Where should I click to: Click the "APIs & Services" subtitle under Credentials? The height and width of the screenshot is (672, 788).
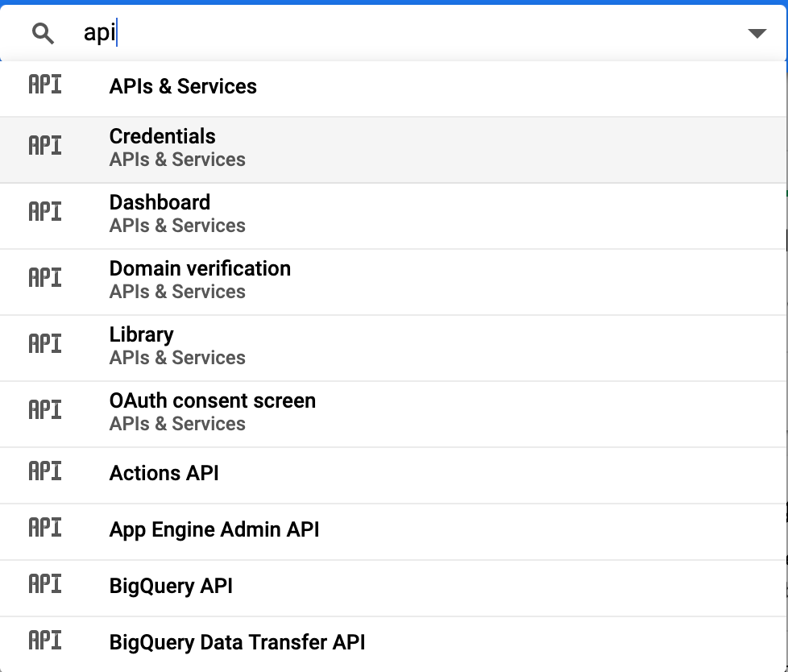point(177,160)
